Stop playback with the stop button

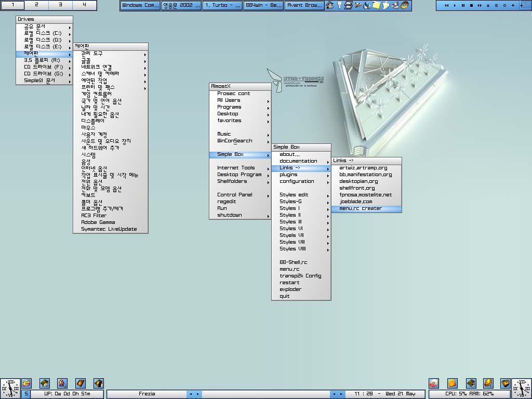[x=471, y=5]
